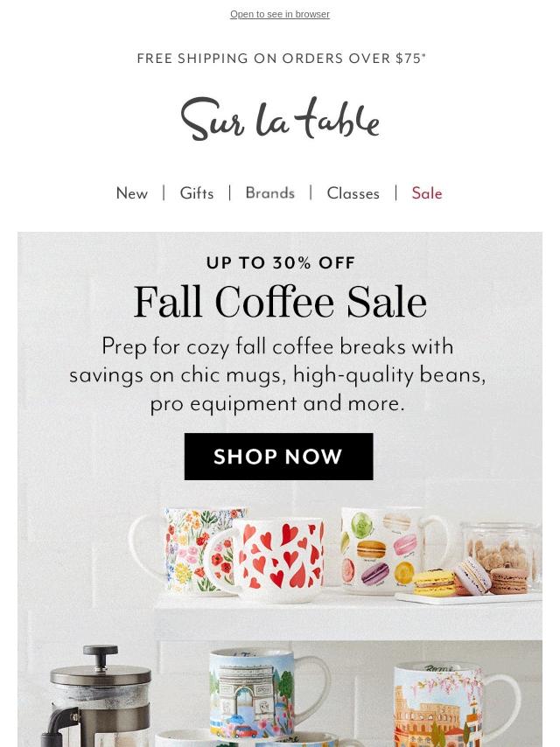Open the Classes navigation link
The image size is (560, 747).
353,193
